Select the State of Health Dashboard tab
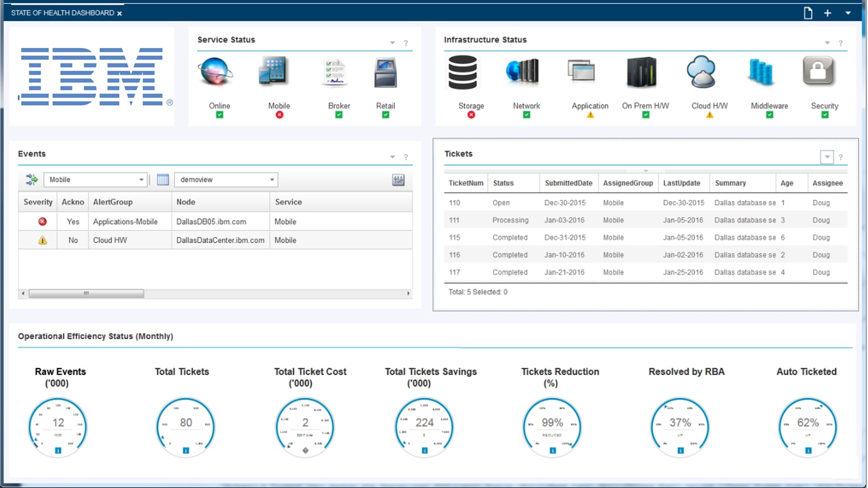Screen dimensions: 868x488 (61, 12)
